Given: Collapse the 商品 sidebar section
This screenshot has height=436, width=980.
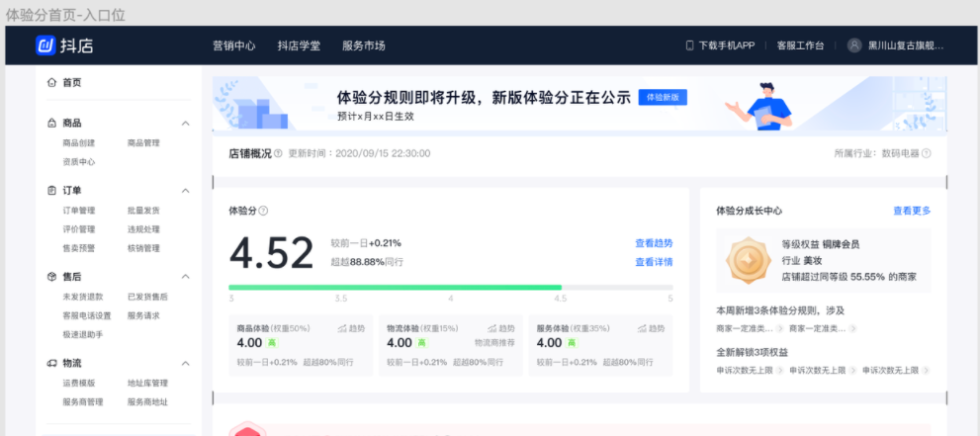Looking at the screenshot, I should (186, 124).
